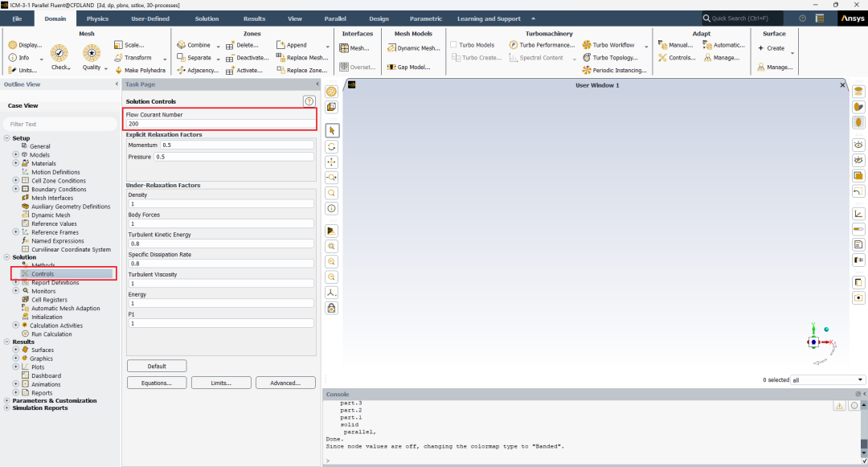Screen dimensions: 868x467
Task: Open Automatic adaption dialog
Action: coord(723,45)
